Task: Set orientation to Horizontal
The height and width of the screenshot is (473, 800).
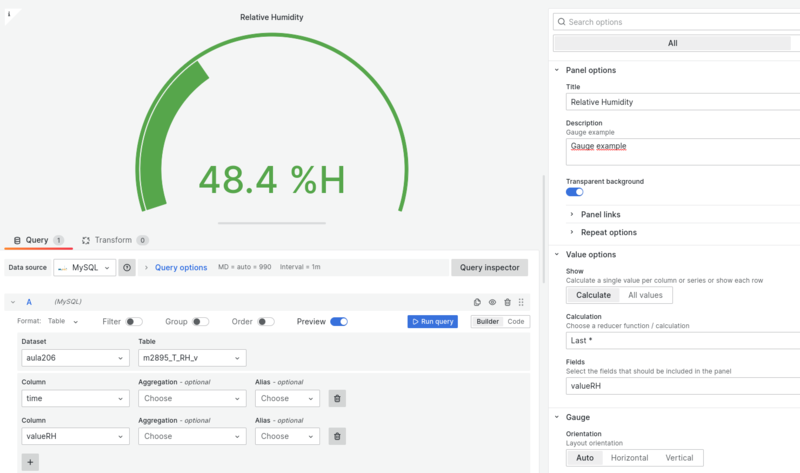Action: coord(630,458)
